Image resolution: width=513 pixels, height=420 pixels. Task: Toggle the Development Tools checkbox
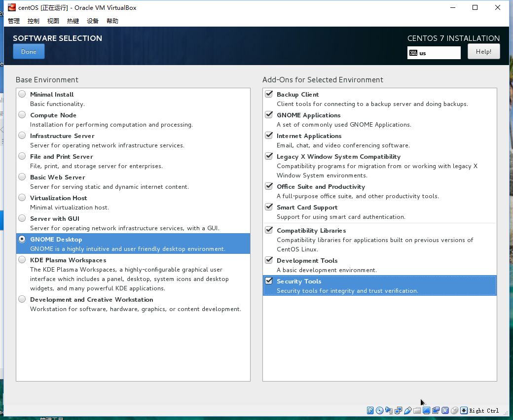pos(269,260)
